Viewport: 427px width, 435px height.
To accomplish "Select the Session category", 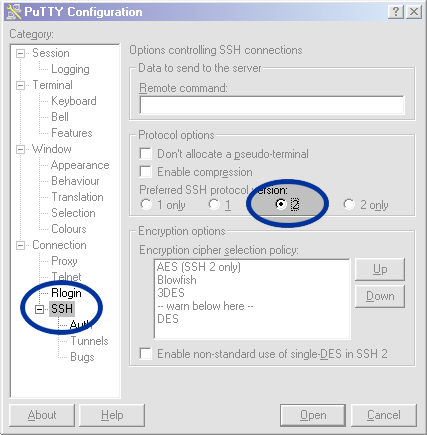I will [51, 53].
